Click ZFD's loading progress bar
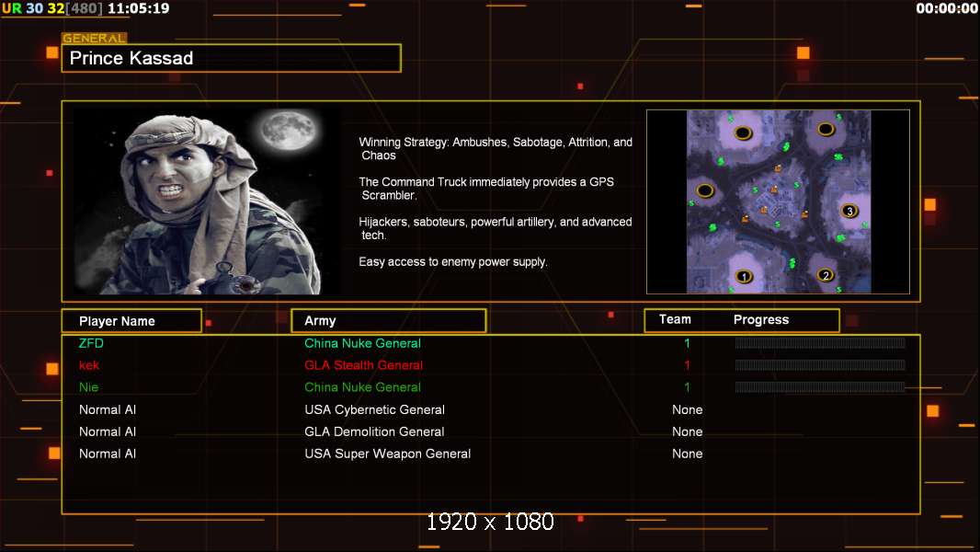The image size is (980, 552). 820,342
